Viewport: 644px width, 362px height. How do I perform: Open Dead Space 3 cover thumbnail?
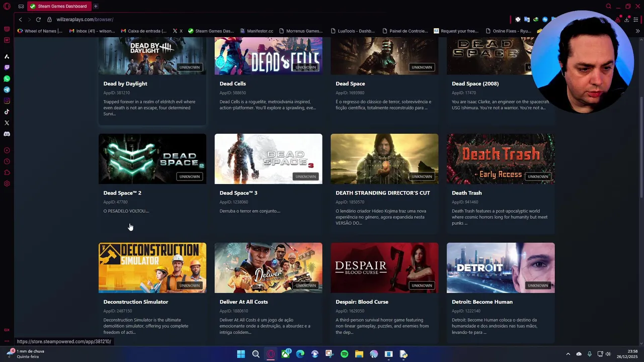[269, 159]
